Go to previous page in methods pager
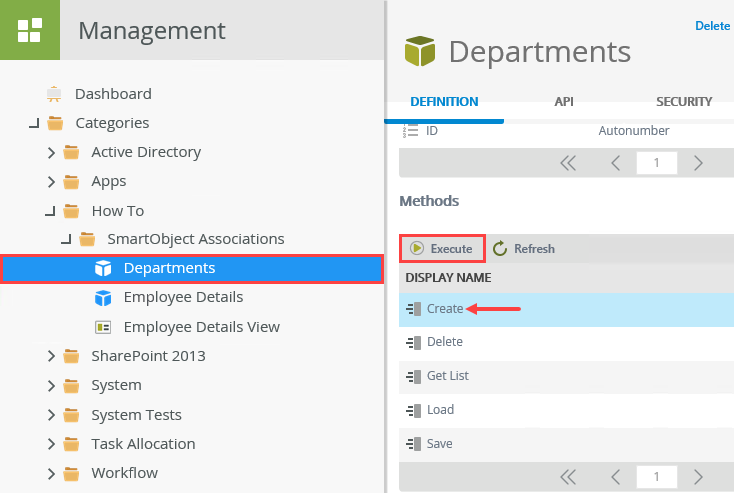This screenshot has width=734, height=493. 616,477
